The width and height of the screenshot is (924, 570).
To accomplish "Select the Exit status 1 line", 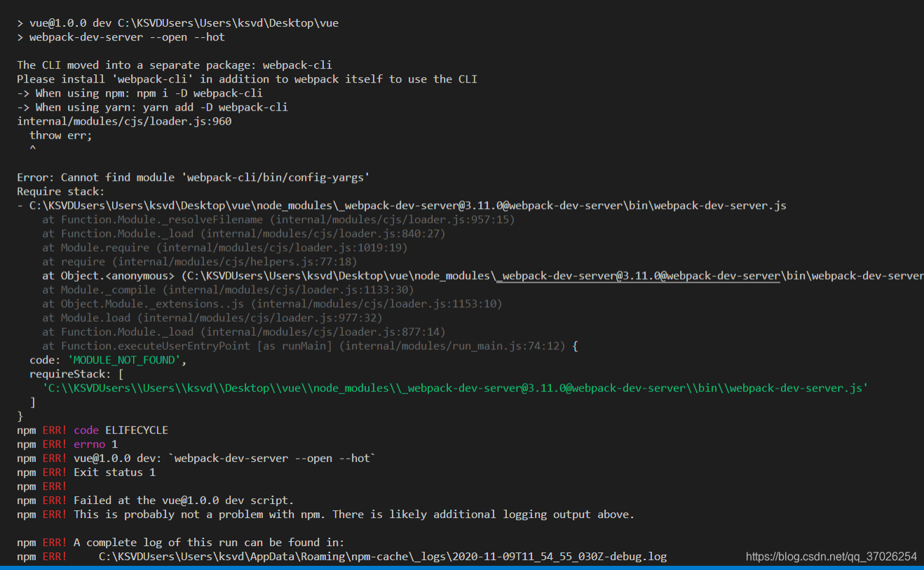I will pos(126,472).
